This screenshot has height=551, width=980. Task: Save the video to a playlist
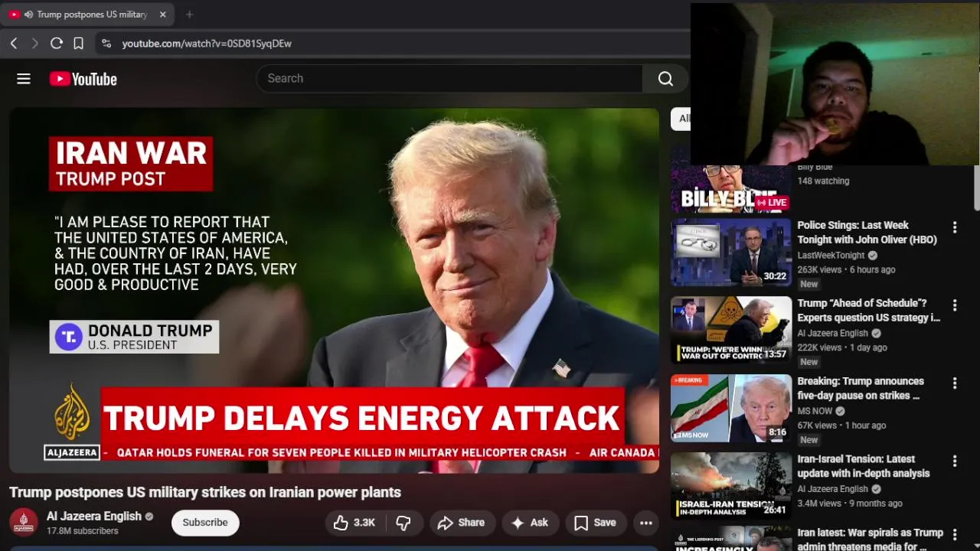point(595,523)
